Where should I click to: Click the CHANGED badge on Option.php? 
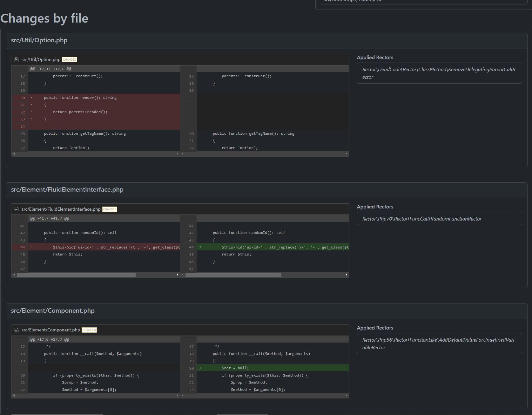pyautogui.click(x=70, y=60)
